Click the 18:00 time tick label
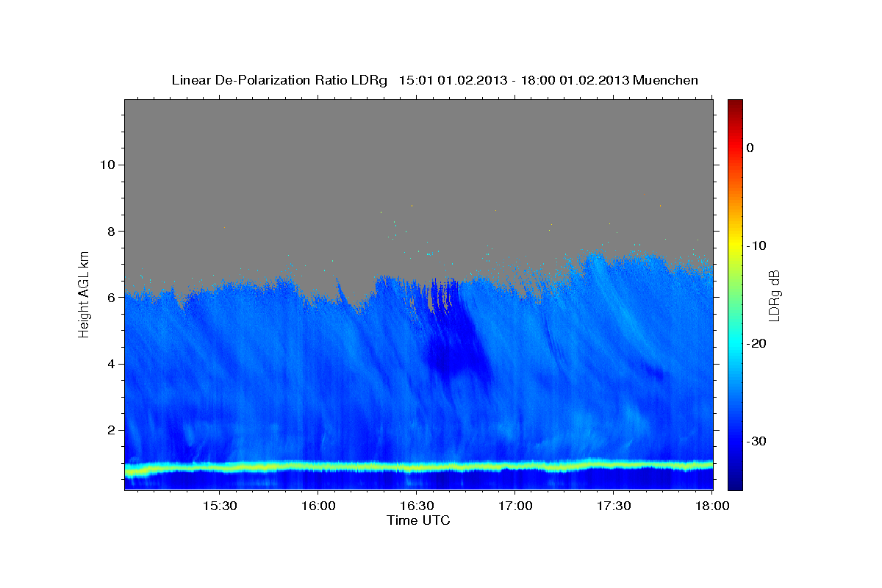The height and width of the screenshot is (588, 882). click(712, 506)
